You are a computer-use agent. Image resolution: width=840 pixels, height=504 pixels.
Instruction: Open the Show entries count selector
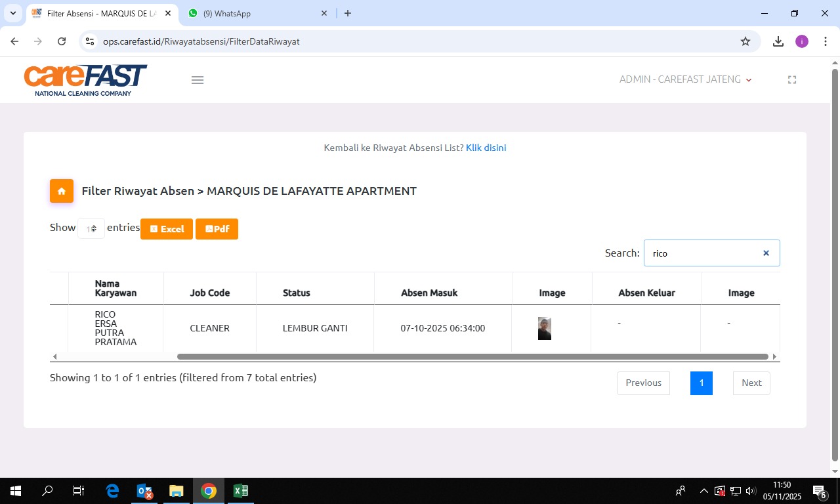pyautogui.click(x=91, y=228)
